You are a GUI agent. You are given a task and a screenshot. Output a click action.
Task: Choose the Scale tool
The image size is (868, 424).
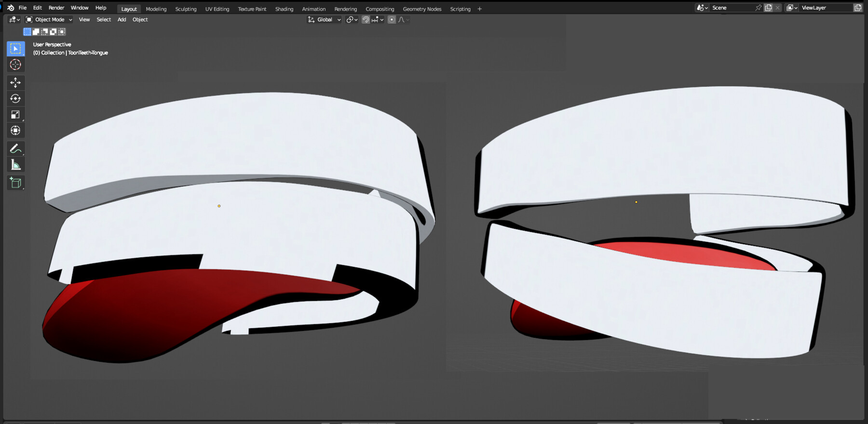(15, 115)
